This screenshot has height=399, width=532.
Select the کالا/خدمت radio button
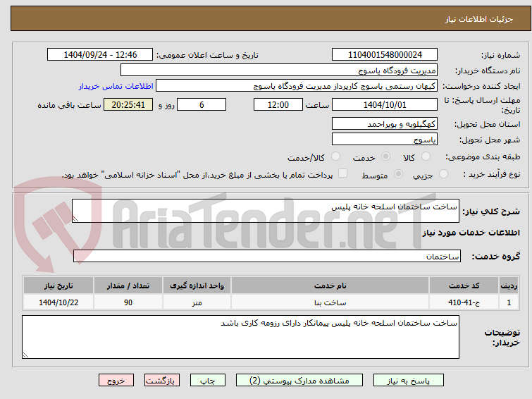click(x=335, y=156)
